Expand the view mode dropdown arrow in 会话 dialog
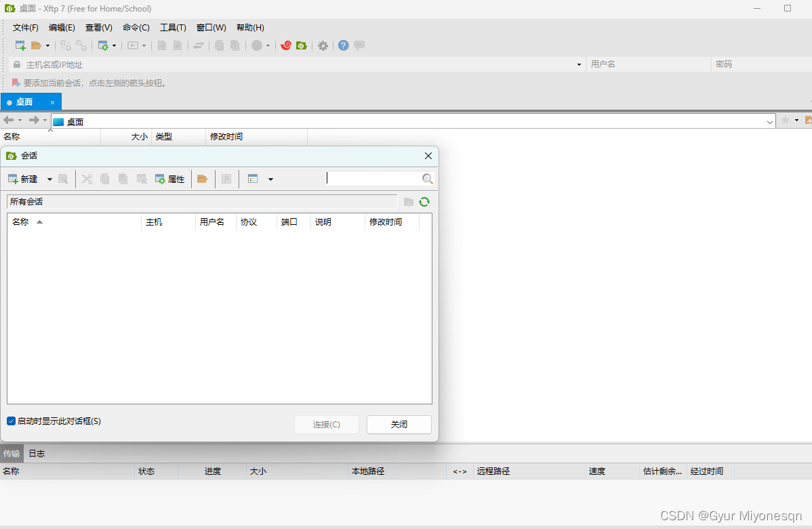The width and height of the screenshot is (812, 529). (x=270, y=179)
